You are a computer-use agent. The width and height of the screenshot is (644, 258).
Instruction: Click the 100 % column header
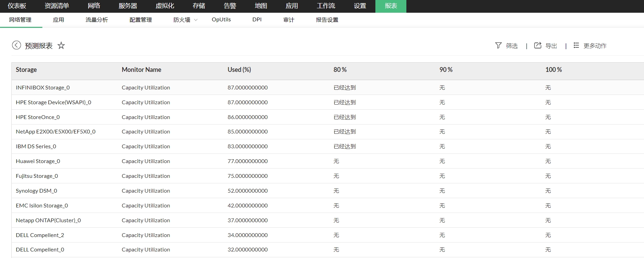coord(554,70)
